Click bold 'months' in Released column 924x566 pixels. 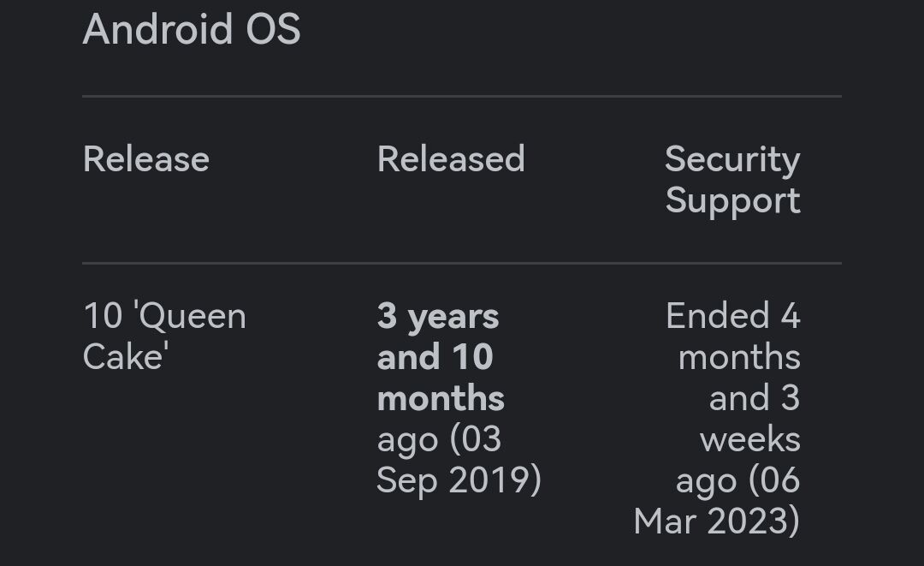click(x=441, y=398)
